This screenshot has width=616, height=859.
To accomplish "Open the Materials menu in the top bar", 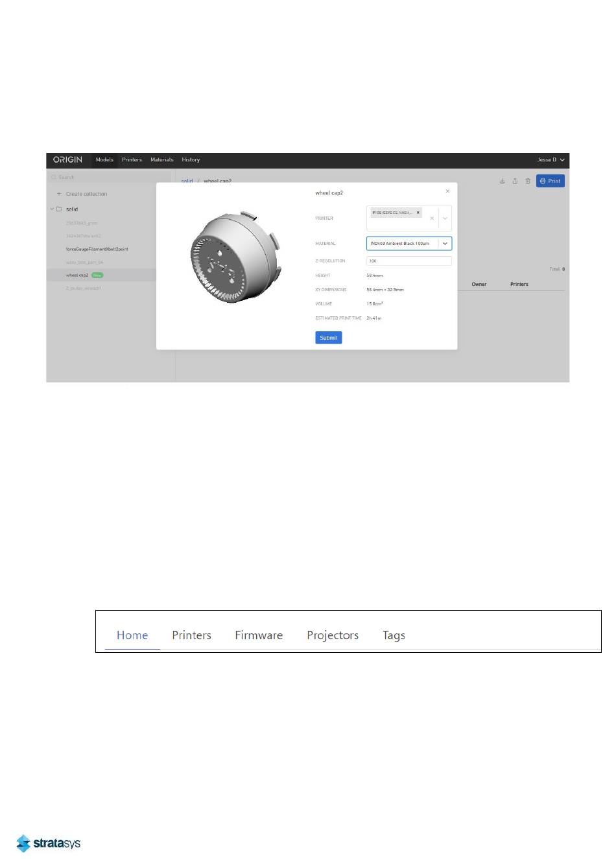I will [x=162, y=159].
